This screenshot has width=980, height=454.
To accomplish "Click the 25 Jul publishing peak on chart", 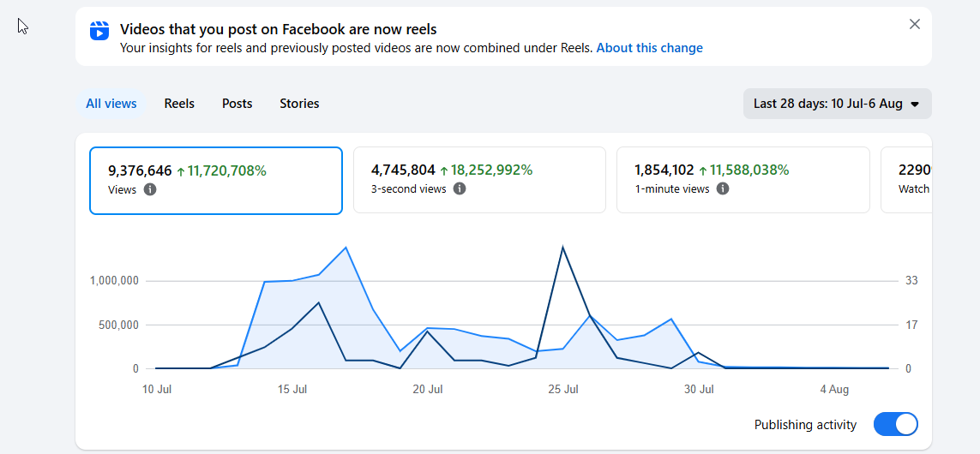I will [x=562, y=248].
